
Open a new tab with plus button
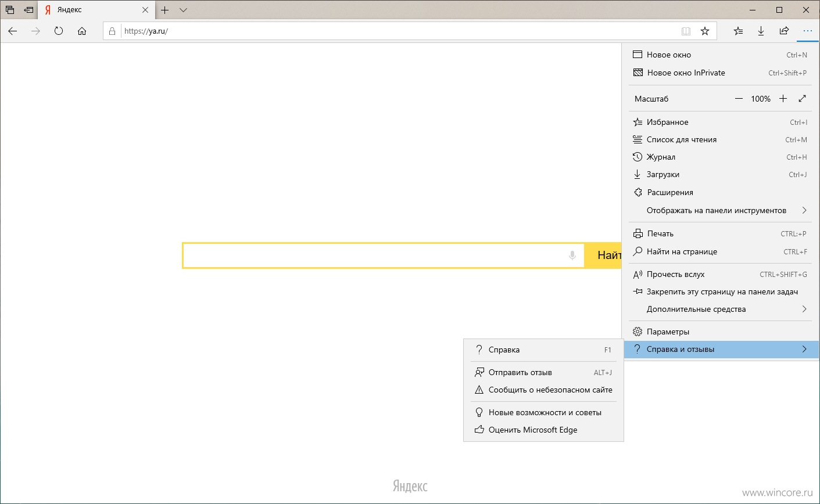(165, 10)
